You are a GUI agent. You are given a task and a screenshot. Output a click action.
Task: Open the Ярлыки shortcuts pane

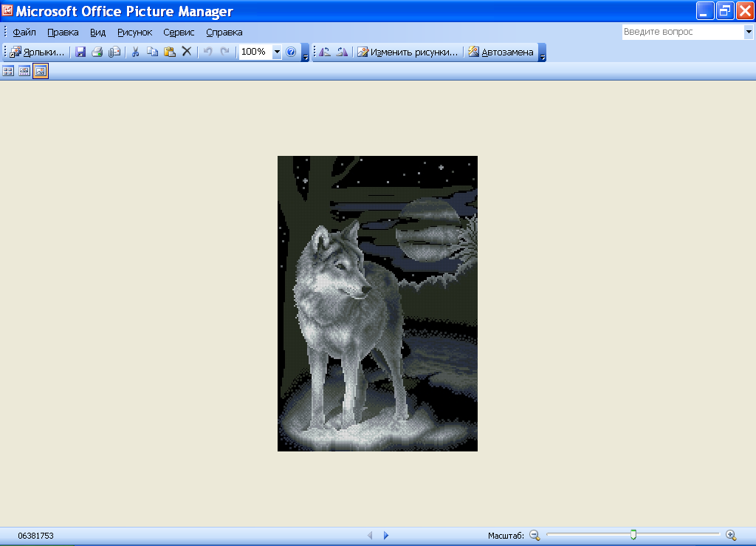37,52
